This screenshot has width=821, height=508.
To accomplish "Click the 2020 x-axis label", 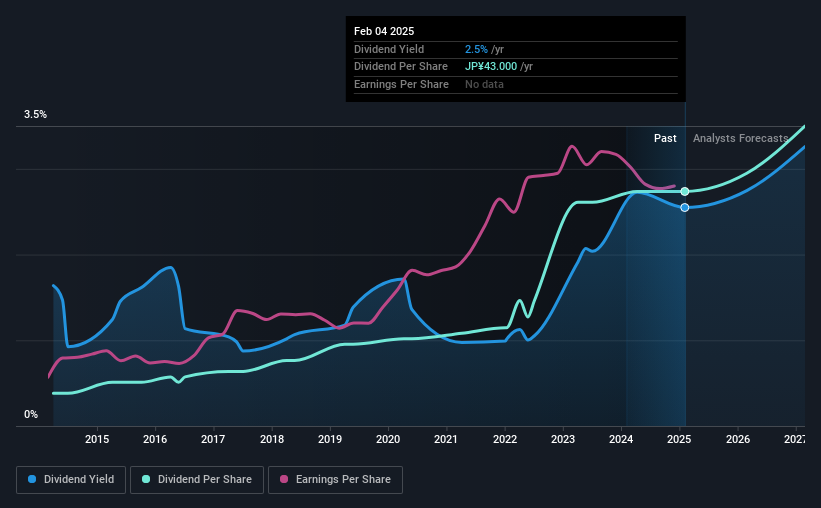I will click(x=388, y=439).
